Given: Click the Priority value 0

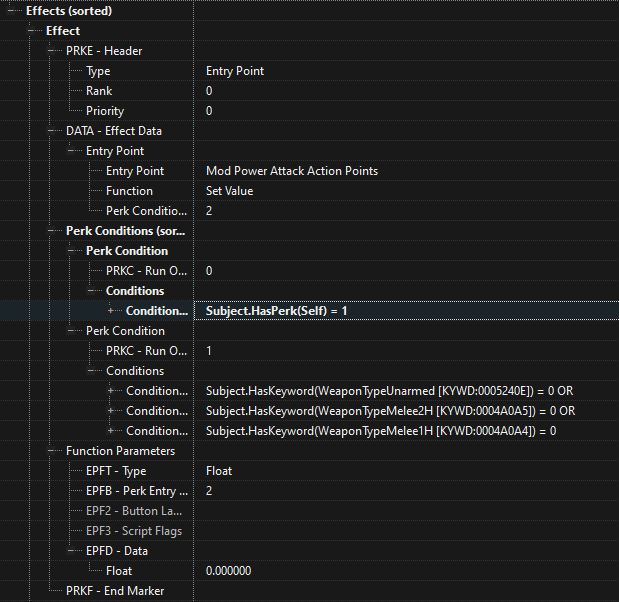Looking at the screenshot, I should (x=209, y=111).
